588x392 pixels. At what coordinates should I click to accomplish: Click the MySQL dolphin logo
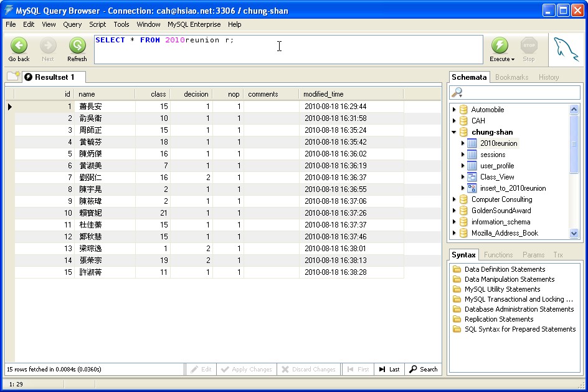[x=566, y=49]
